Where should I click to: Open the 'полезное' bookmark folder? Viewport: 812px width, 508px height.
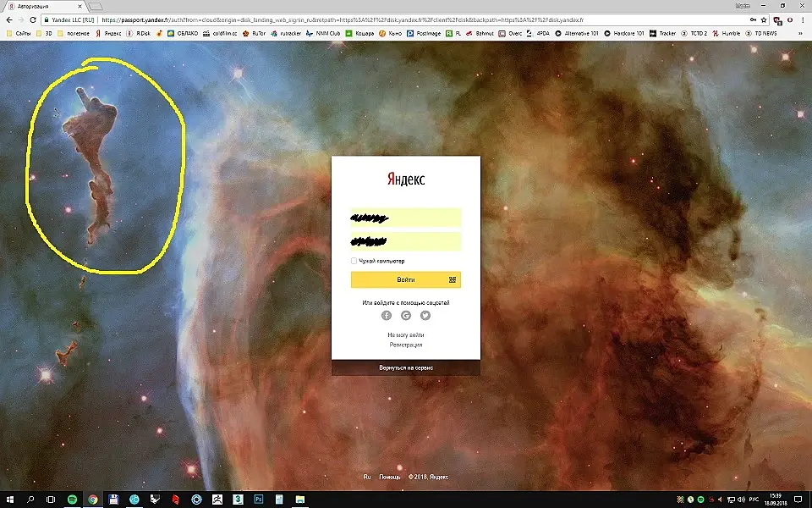tap(74, 33)
